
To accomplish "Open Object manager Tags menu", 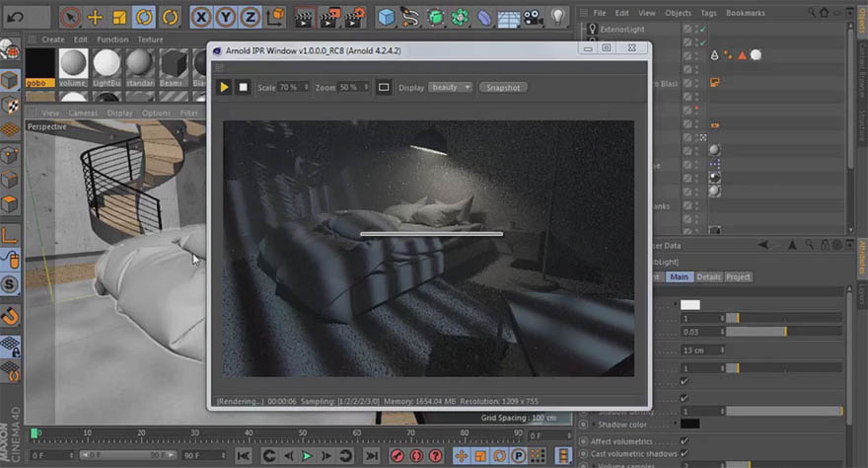I will [x=708, y=13].
